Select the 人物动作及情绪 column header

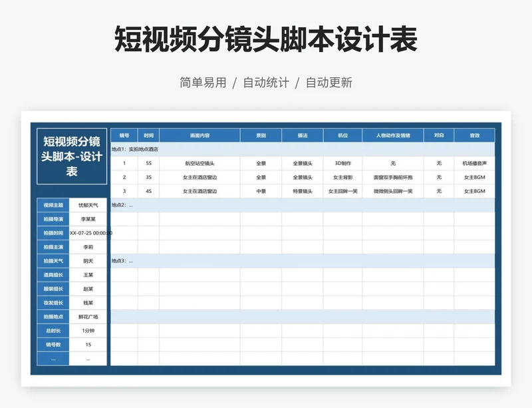point(393,135)
